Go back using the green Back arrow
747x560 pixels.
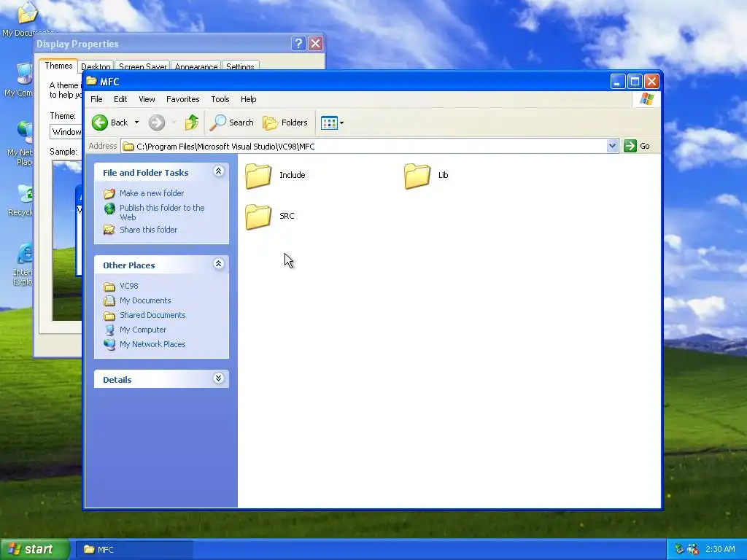99,122
